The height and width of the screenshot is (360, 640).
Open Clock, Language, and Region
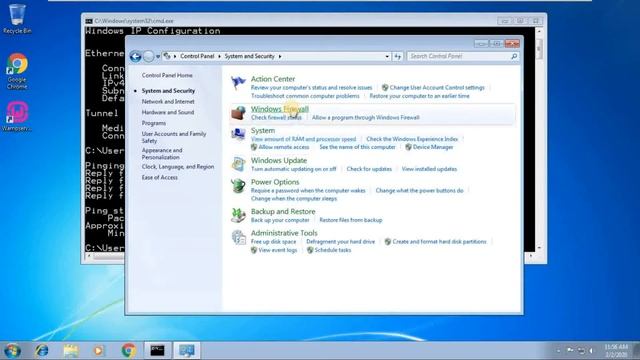(178, 167)
